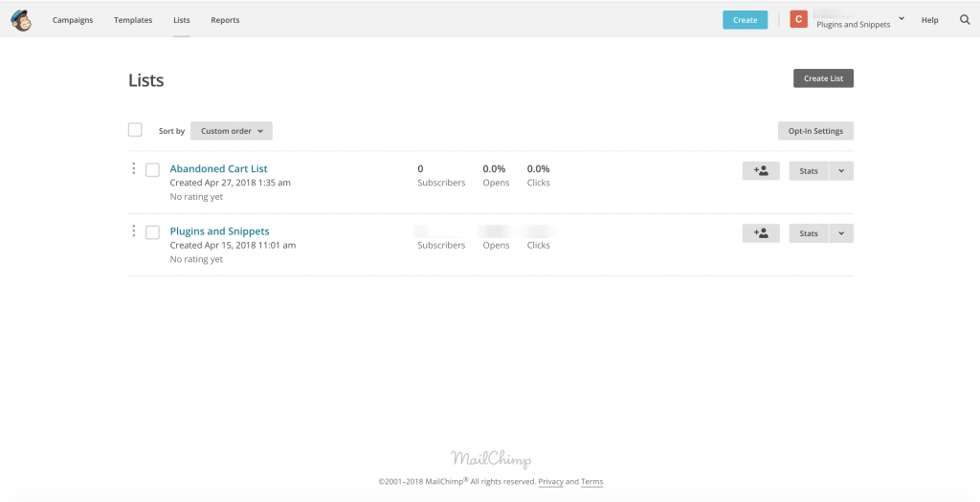Expand Stats arrow for Abandoned Cart List
Viewport: 980px width, 502px height.
point(841,170)
